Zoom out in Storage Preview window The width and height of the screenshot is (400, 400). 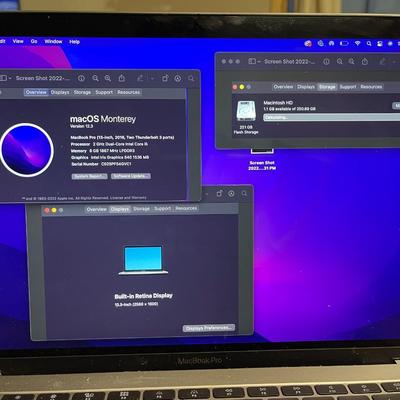point(339,62)
